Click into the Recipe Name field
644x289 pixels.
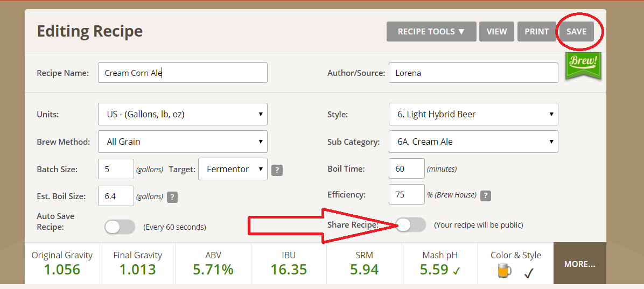click(x=183, y=73)
